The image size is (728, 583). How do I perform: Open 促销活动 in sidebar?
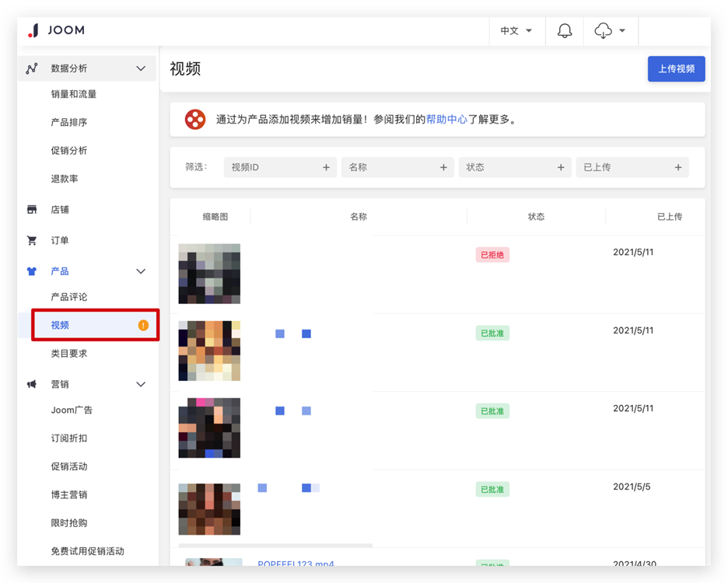point(69,466)
